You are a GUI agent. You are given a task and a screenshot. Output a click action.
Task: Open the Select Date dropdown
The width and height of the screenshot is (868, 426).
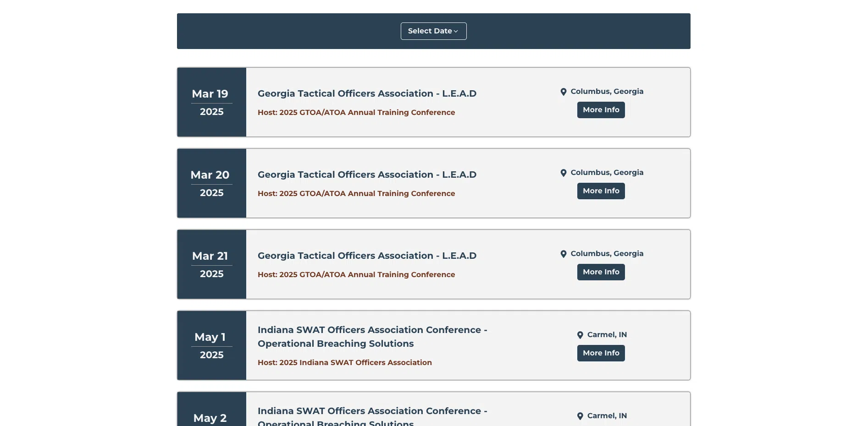[433, 31]
